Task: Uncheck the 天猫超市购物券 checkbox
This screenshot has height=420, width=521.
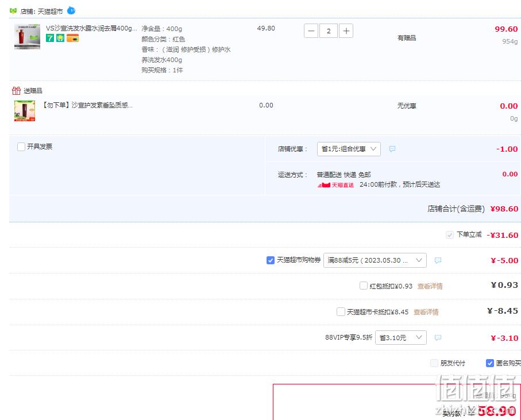Action: 271,260
